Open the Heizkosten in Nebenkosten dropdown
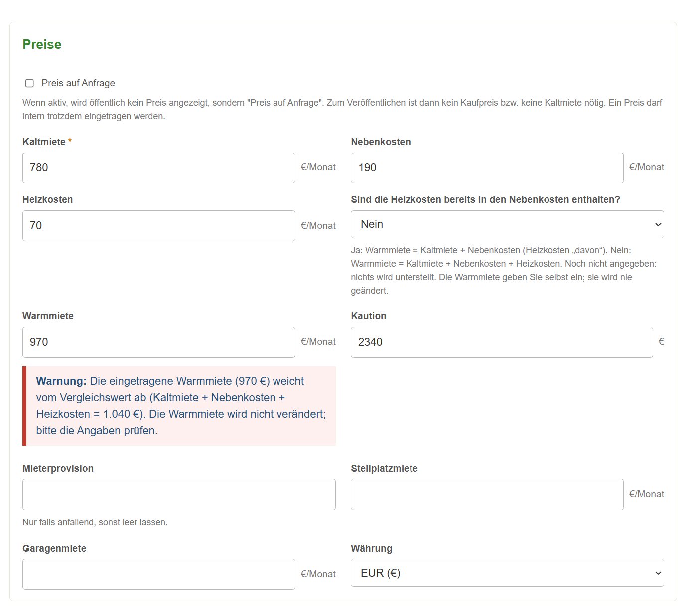 click(507, 224)
